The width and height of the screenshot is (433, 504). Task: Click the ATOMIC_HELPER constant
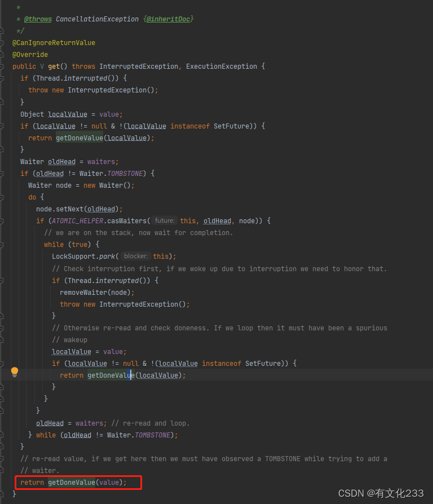(x=77, y=221)
